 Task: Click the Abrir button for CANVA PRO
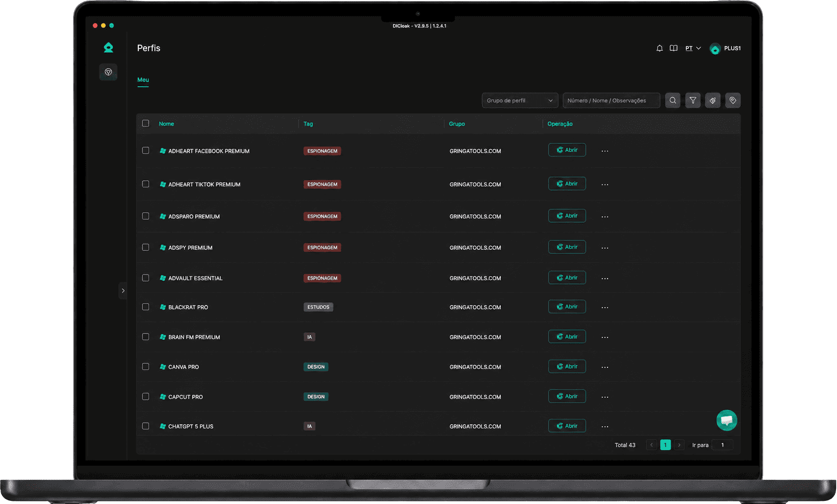click(x=567, y=367)
